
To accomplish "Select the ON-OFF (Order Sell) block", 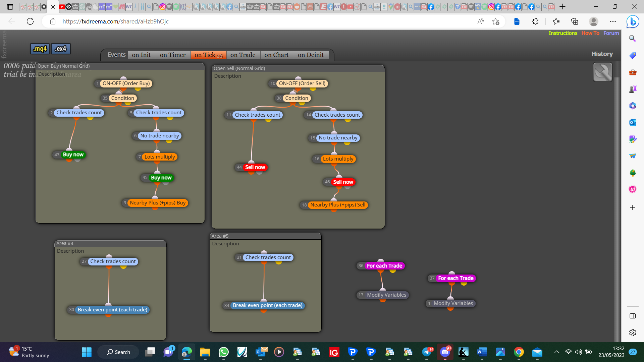I will click(x=302, y=83).
